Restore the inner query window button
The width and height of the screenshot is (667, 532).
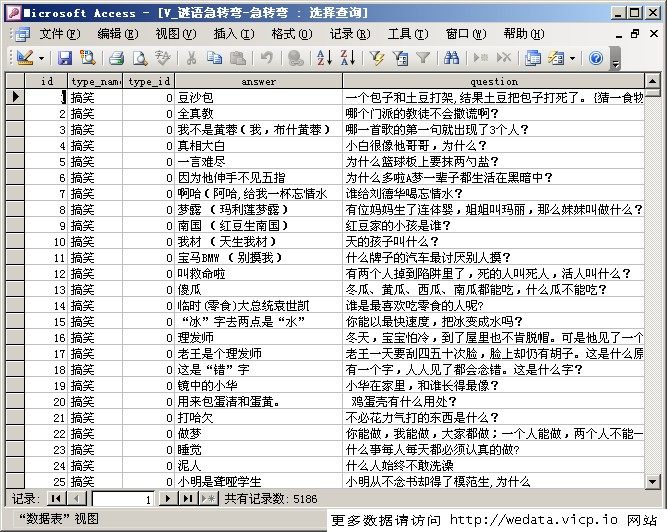click(x=635, y=34)
